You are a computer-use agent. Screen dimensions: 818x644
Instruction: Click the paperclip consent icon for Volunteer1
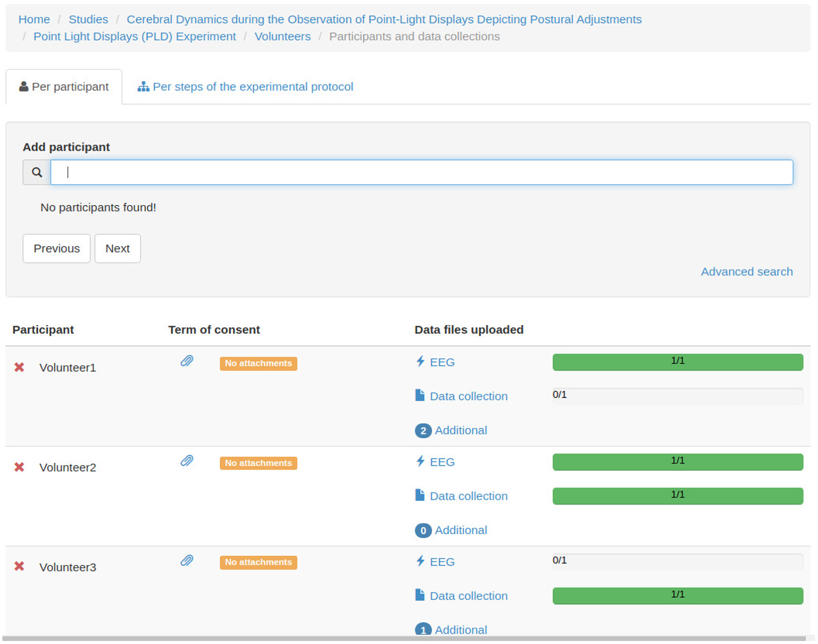point(186,361)
